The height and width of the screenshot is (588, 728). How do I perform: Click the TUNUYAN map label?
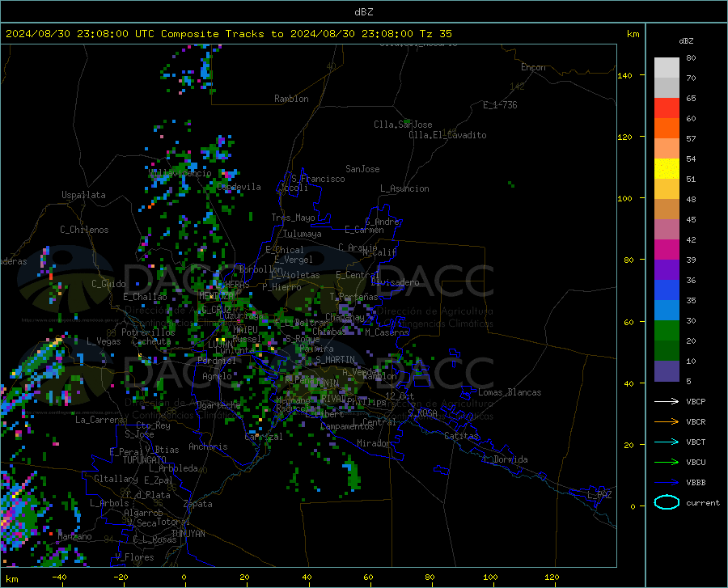[188, 534]
